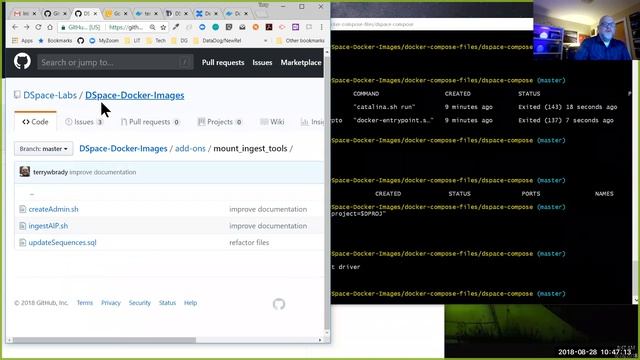This screenshot has height=360, width=640.
Task: Bookmark this page with the star icon
Action: 163,27
